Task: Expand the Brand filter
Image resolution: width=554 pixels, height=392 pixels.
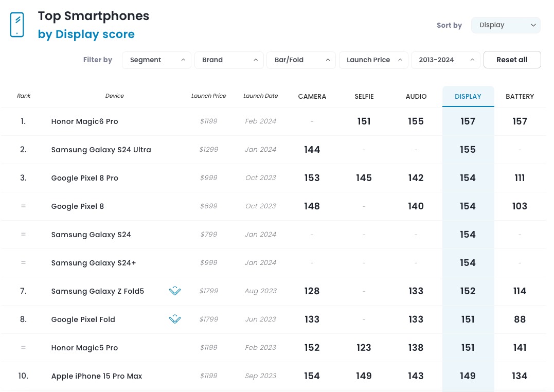Action: [x=229, y=60]
